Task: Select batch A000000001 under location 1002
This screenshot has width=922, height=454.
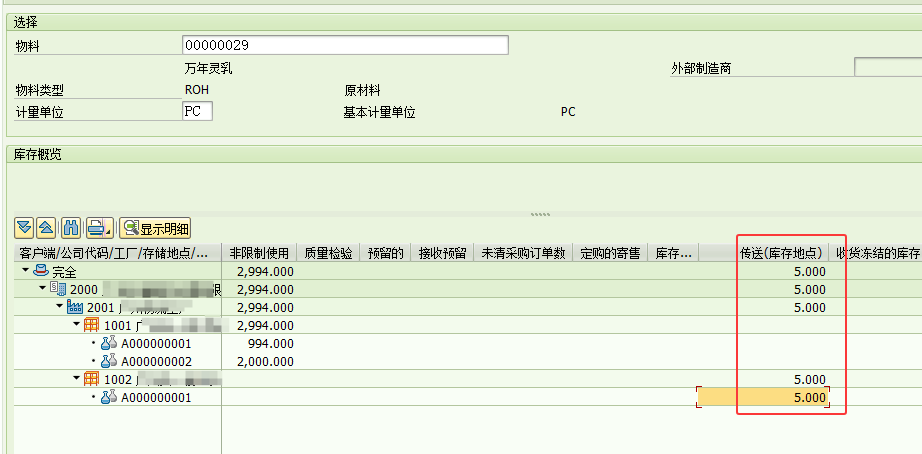Action: click(x=156, y=397)
